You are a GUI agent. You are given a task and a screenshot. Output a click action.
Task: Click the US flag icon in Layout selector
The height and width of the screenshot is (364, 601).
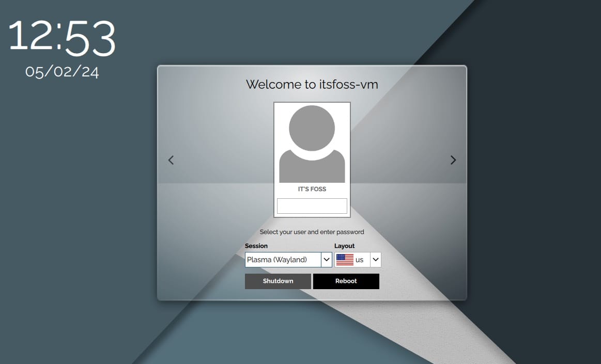click(x=344, y=259)
